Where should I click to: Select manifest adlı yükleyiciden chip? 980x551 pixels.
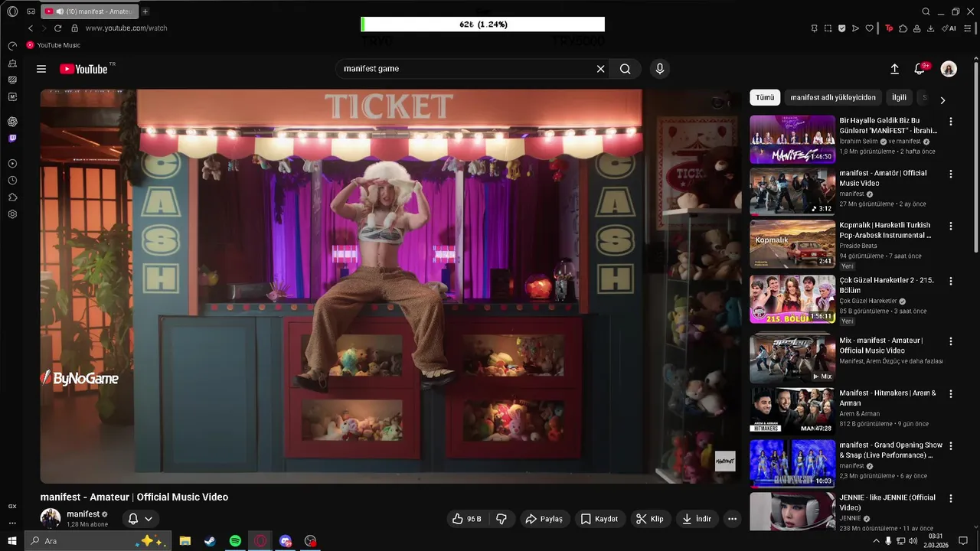[x=833, y=98]
